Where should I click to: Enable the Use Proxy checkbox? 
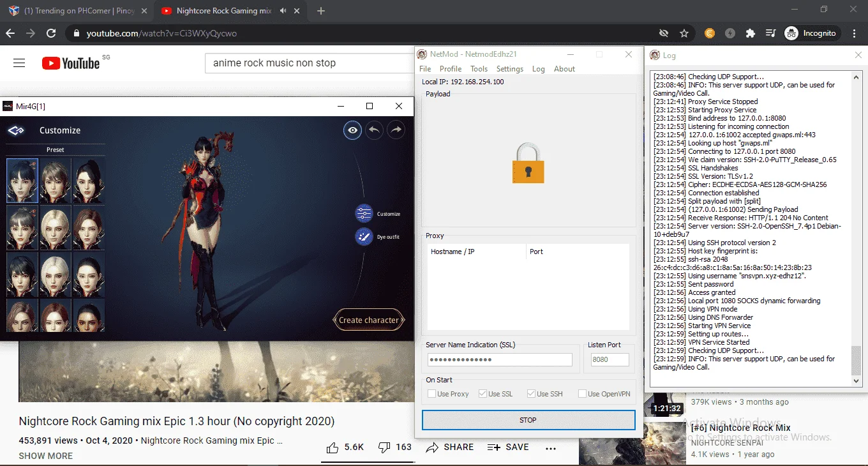tap(432, 394)
